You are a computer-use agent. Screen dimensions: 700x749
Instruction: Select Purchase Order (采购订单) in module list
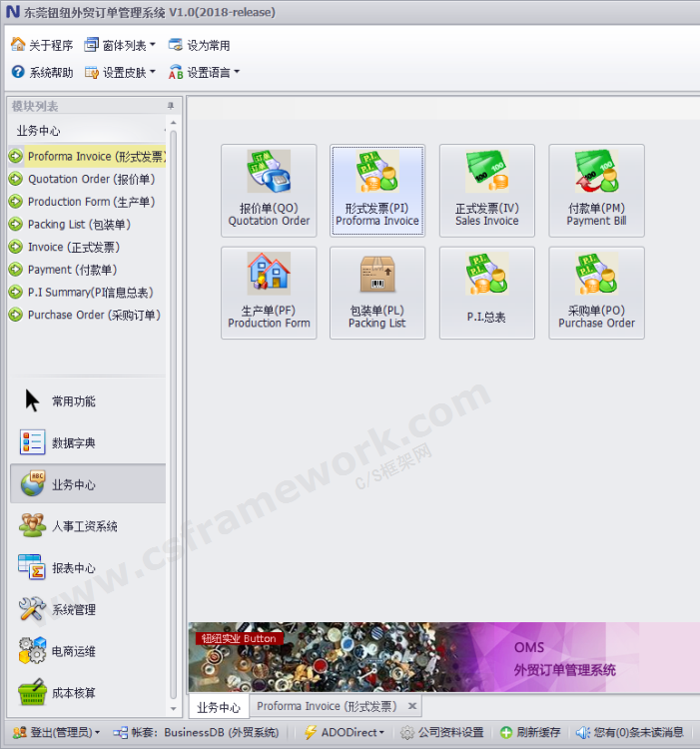click(x=93, y=315)
